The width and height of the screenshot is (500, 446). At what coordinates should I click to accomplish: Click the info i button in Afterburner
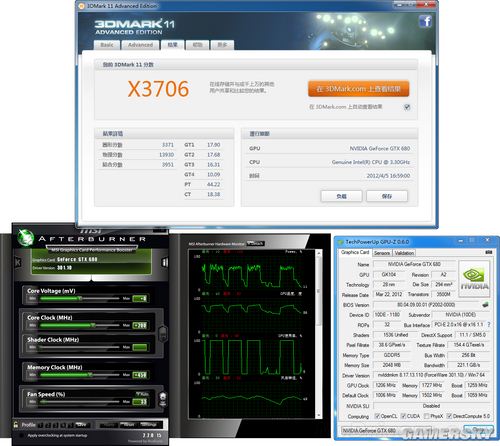(x=165, y=262)
